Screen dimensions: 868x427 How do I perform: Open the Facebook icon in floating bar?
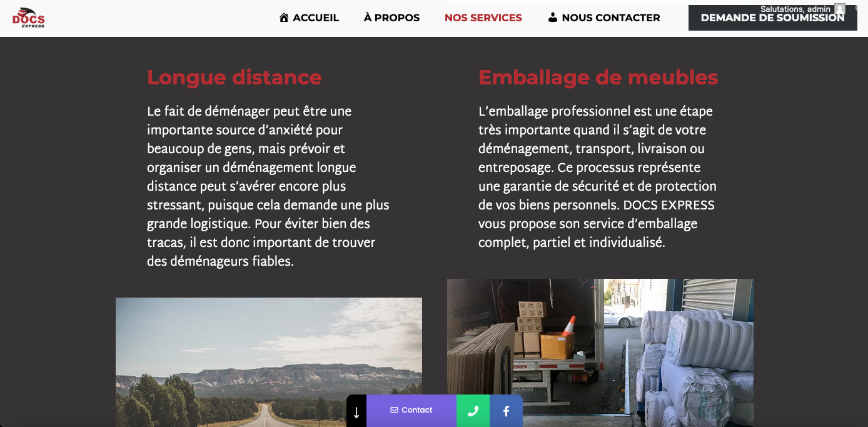pos(506,411)
